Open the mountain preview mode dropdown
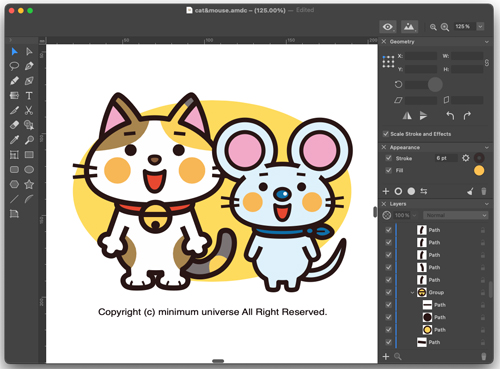This screenshot has height=369, width=500. click(x=409, y=27)
